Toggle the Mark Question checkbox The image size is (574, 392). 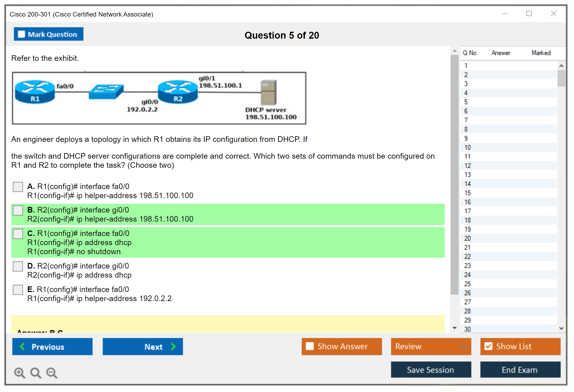pyautogui.click(x=21, y=34)
